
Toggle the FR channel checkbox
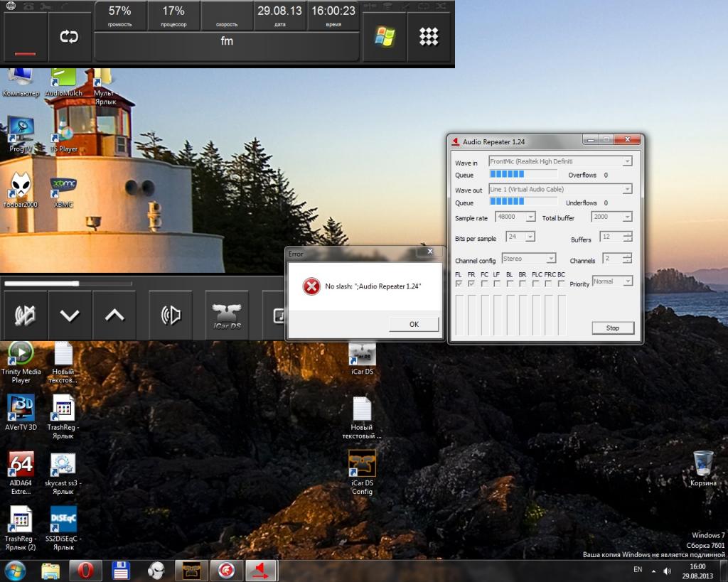tap(471, 284)
